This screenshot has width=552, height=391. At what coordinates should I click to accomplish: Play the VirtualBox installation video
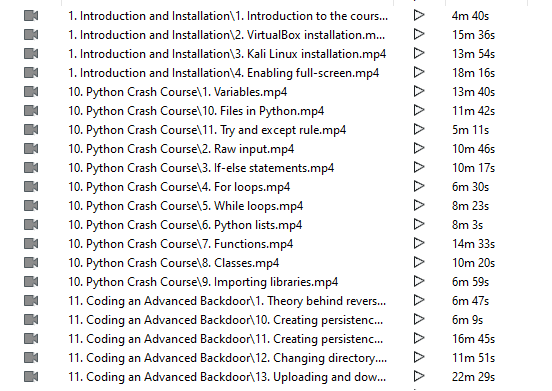pos(419,34)
